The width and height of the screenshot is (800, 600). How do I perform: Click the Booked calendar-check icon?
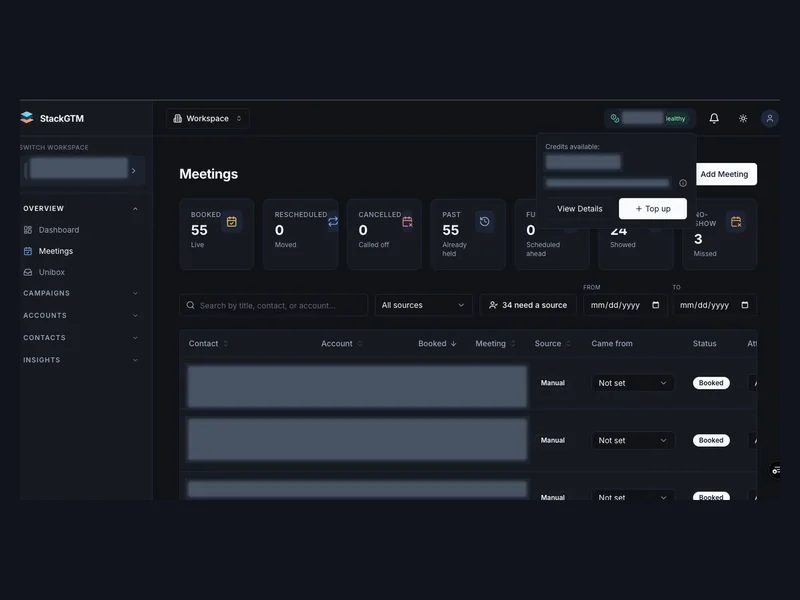click(x=232, y=221)
